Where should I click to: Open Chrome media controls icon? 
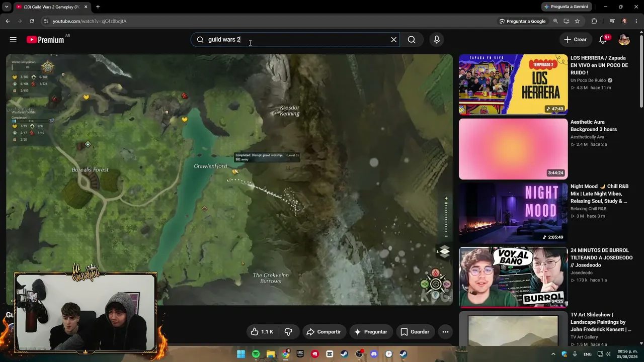pos(612,21)
